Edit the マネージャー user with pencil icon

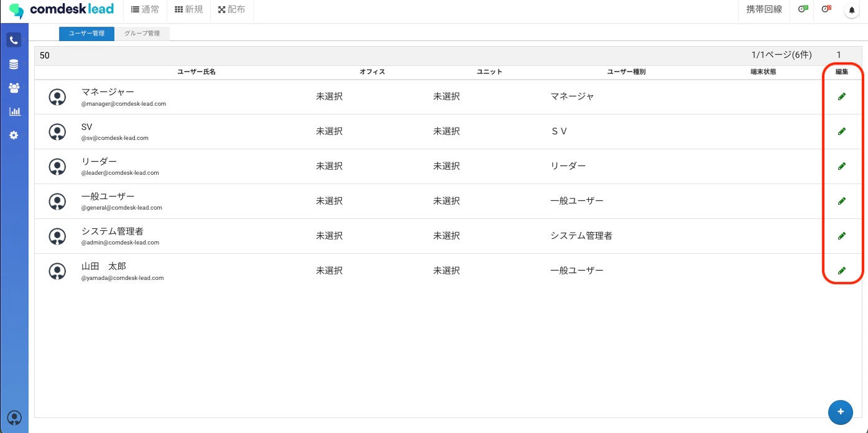(x=842, y=96)
